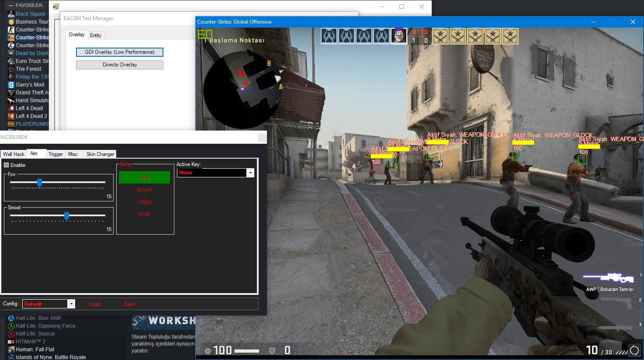Screen dimensions: 644x360
Task: Click the round timer in scoreboard
Action: click(420, 32)
